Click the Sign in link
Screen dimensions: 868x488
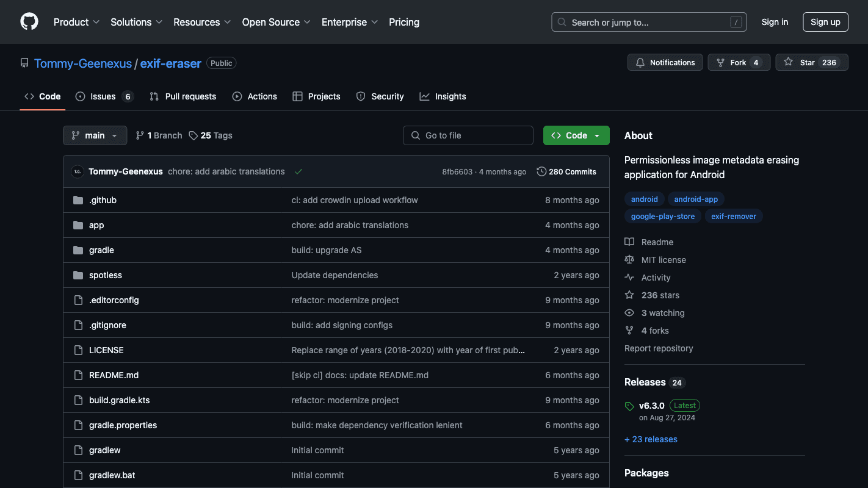(775, 22)
